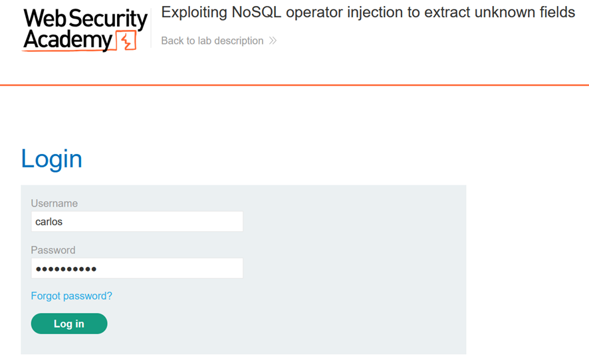The width and height of the screenshot is (589, 364).
Task: Click the text carlos in the username box
Action: (49, 222)
